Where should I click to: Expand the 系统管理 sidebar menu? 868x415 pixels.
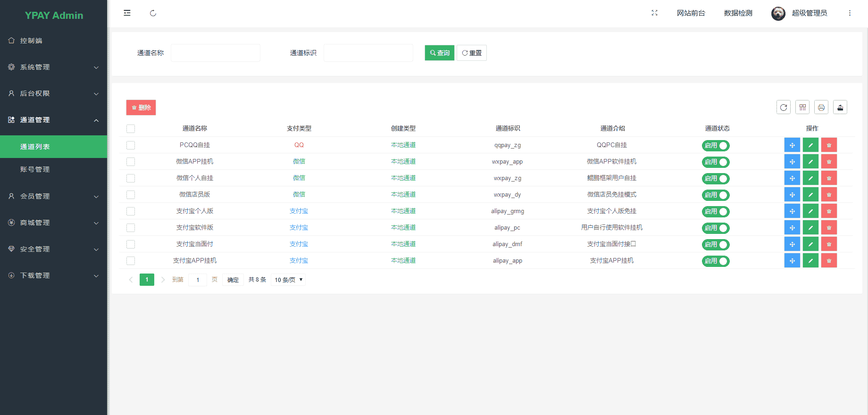(x=53, y=67)
